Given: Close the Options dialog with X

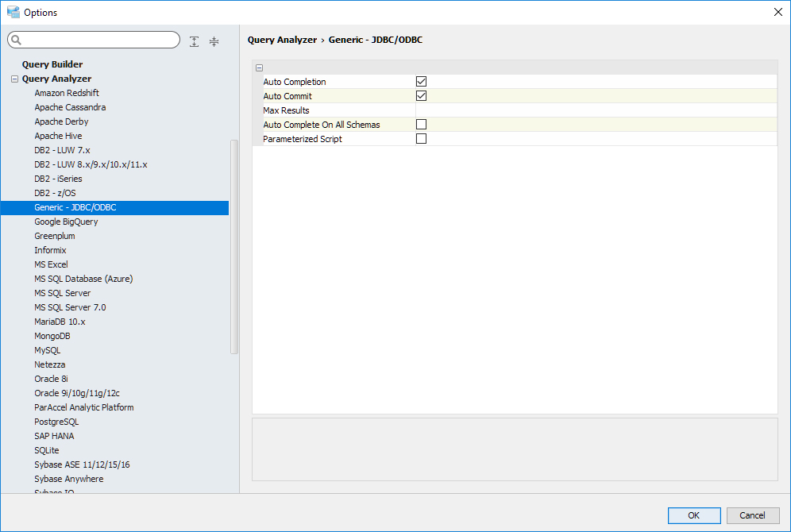Looking at the screenshot, I should click(777, 12).
